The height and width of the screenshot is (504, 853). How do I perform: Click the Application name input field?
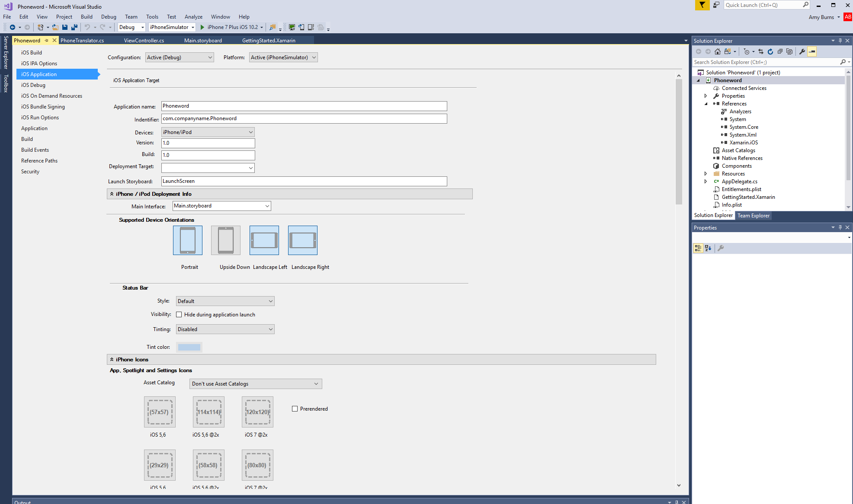click(304, 106)
